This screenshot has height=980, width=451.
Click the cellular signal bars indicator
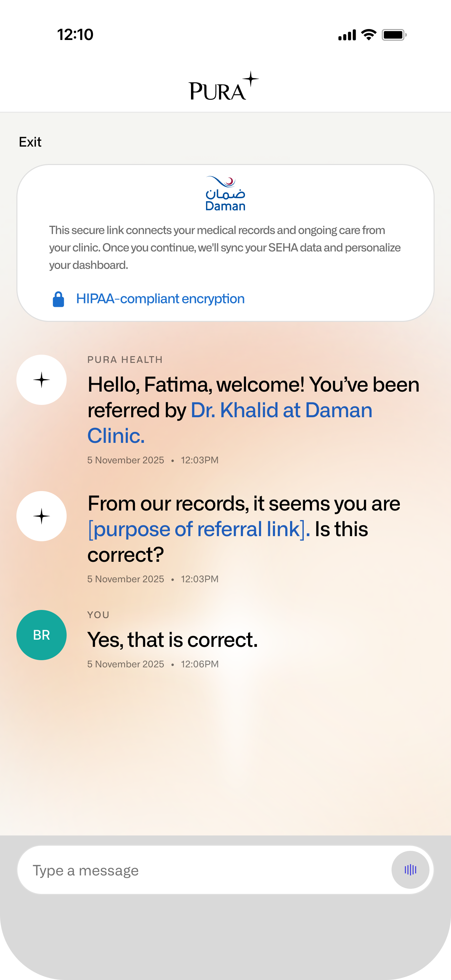(347, 35)
